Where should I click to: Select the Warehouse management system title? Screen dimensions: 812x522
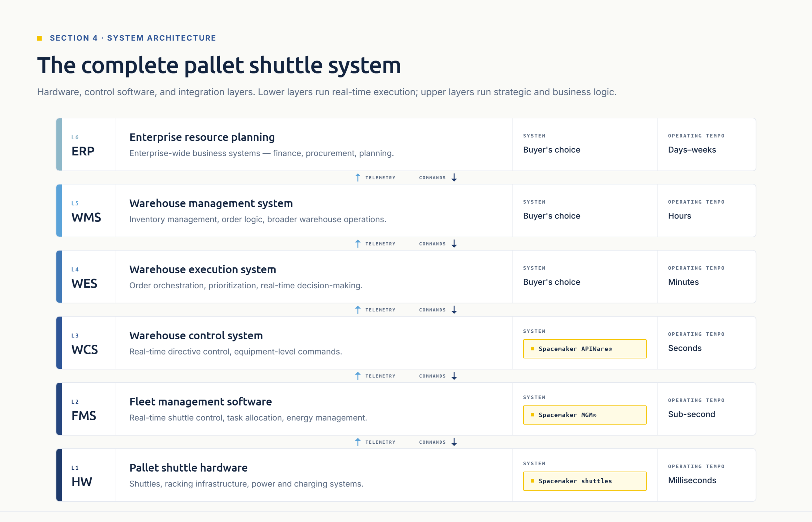click(211, 203)
